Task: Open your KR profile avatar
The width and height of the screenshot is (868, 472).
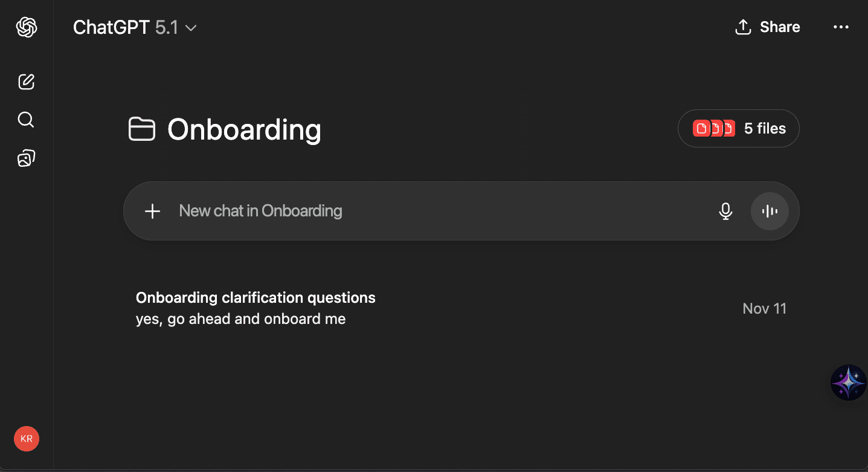Action: pos(26,438)
